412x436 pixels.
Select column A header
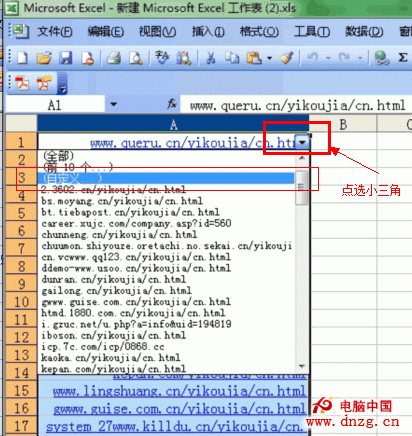(173, 124)
